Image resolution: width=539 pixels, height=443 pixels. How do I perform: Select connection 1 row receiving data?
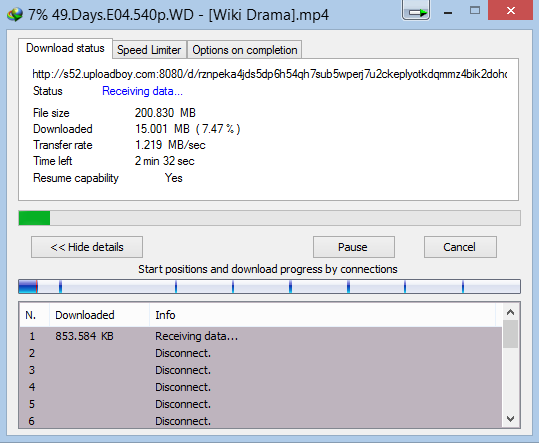coord(261,336)
